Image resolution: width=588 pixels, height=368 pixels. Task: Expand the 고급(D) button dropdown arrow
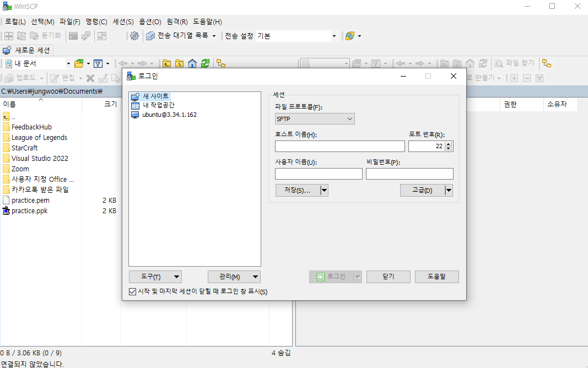coord(449,191)
